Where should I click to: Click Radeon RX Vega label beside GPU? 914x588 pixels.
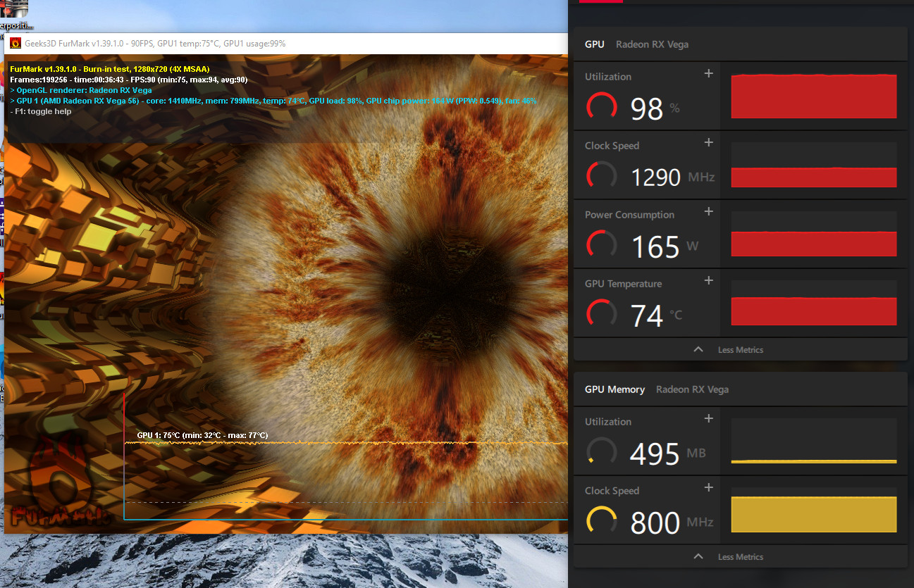[652, 44]
